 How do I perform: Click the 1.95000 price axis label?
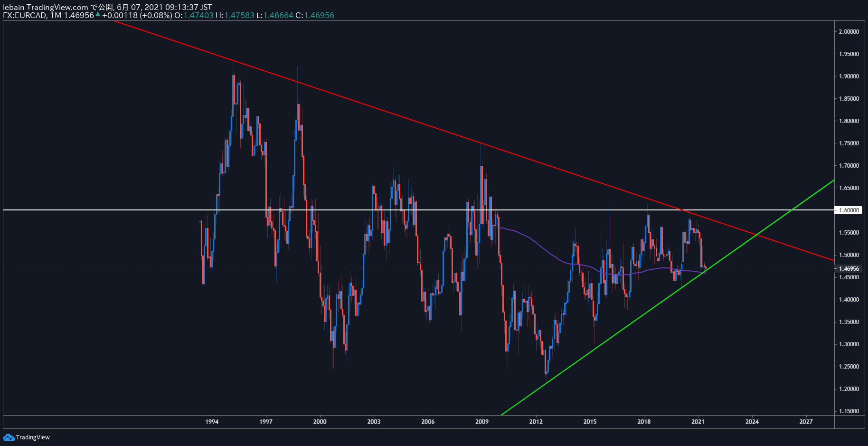[x=849, y=54]
